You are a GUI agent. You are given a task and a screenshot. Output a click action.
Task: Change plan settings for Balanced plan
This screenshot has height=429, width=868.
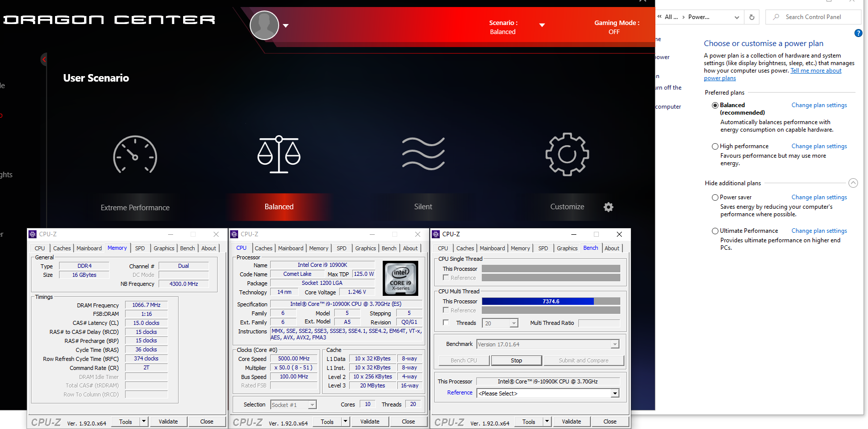(819, 105)
